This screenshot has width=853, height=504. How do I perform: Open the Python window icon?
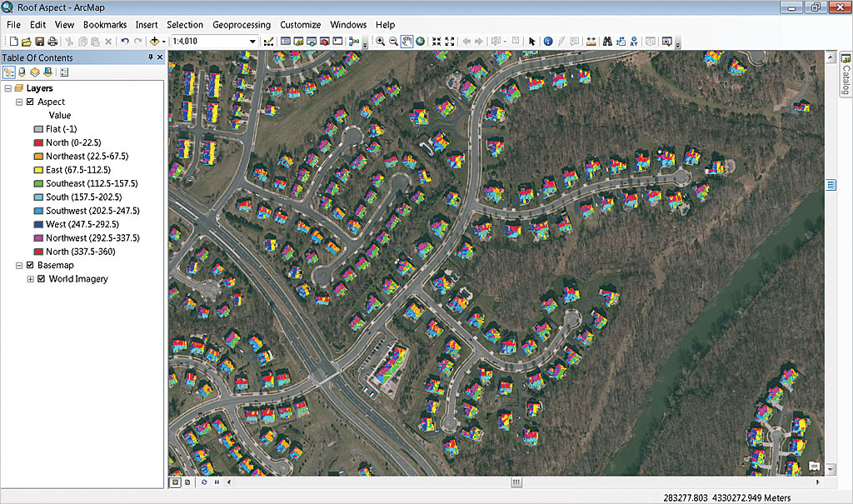pyautogui.click(x=338, y=42)
